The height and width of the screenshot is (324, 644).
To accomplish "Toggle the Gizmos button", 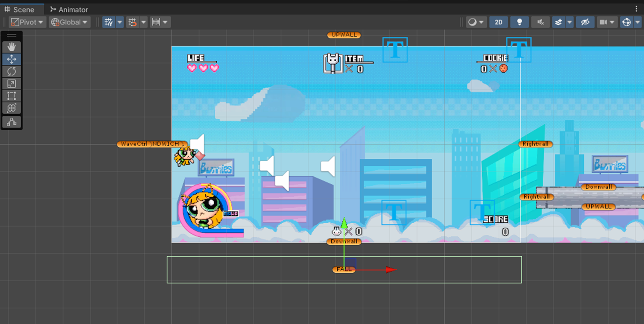I will point(627,22).
